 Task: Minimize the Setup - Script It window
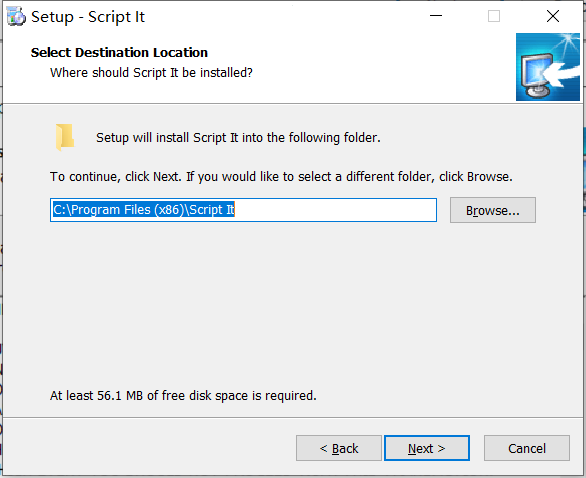click(436, 16)
